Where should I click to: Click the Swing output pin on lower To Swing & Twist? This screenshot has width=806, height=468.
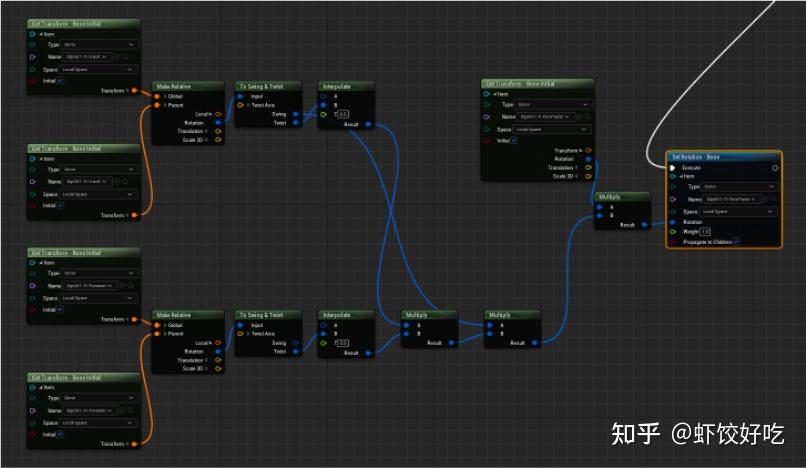(x=294, y=343)
